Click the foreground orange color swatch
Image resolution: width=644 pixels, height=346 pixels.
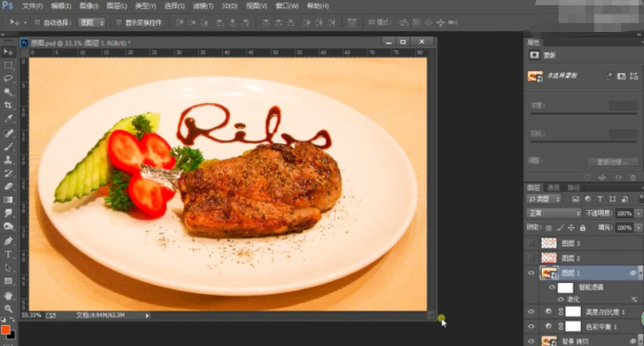tap(5, 330)
